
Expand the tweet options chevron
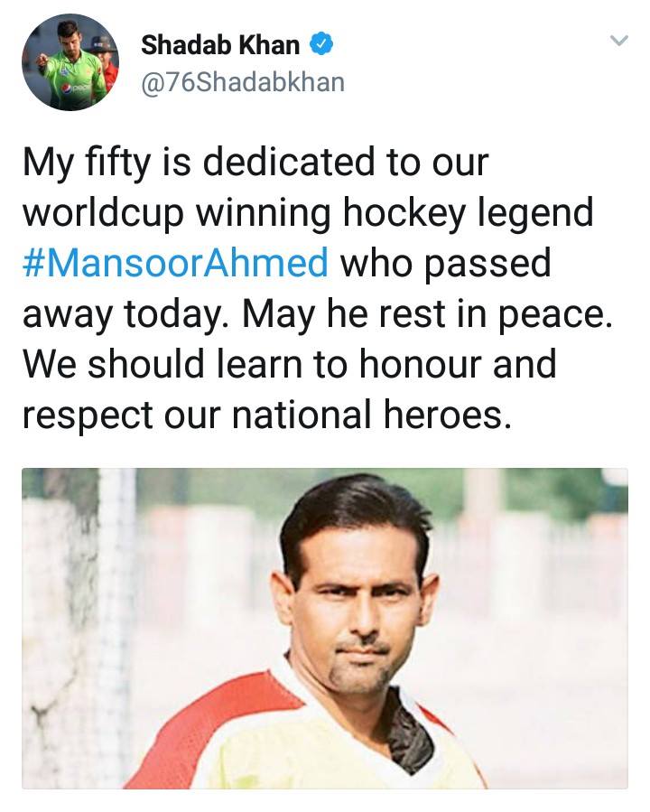click(x=618, y=41)
